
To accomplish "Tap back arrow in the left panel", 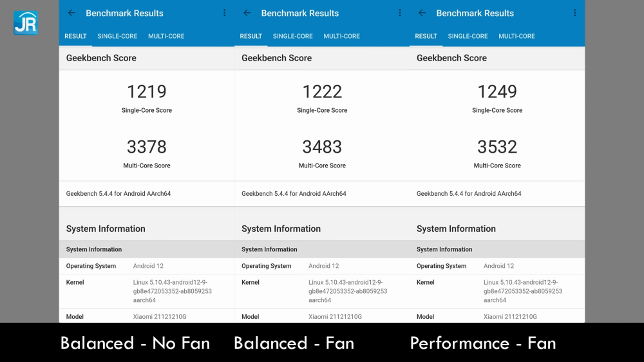I will point(71,13).
